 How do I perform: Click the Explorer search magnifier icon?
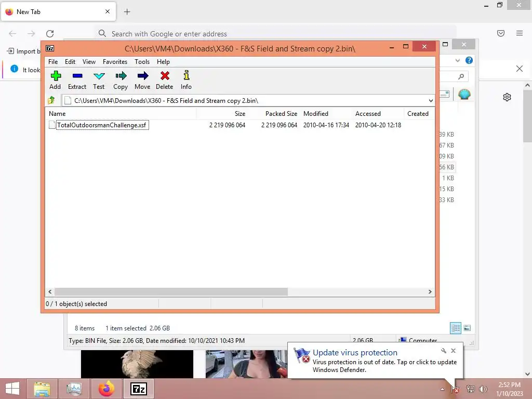pyautogui.click(x=461, y=77)
